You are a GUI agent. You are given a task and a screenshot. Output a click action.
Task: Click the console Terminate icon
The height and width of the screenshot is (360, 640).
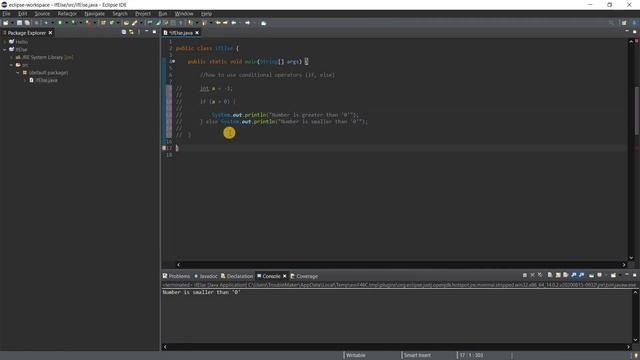click(x=524, y=275)
